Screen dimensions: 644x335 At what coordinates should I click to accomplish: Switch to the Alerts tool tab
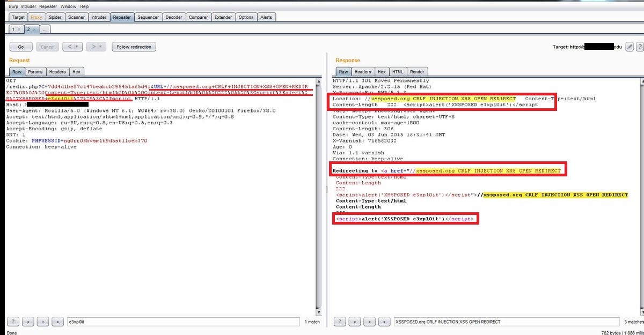tap(266, 17)
